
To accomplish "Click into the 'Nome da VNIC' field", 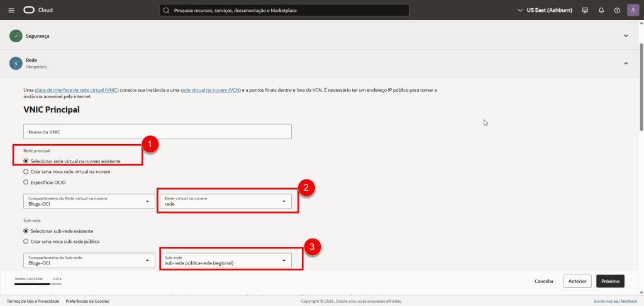I will [157, 132].
